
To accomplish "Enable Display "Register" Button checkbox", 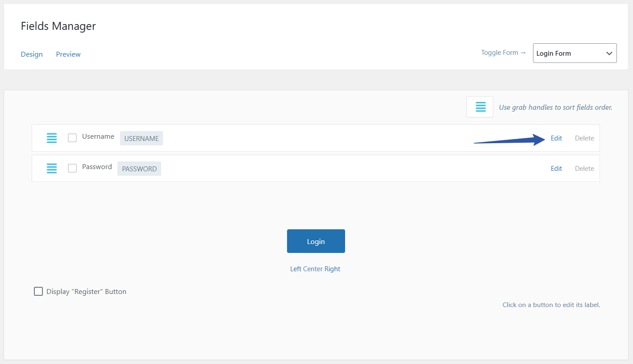I will (x=38, y=291).
